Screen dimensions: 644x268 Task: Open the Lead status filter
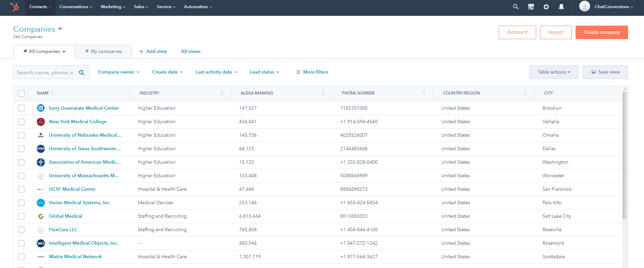click(x=264, y=72)
